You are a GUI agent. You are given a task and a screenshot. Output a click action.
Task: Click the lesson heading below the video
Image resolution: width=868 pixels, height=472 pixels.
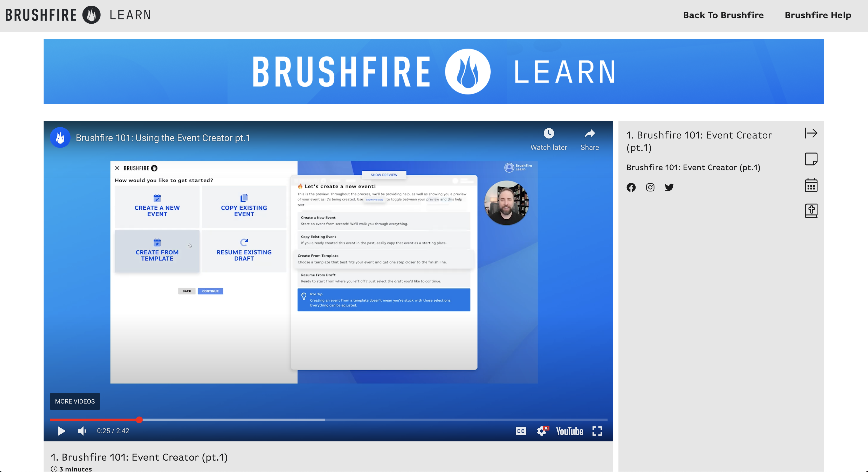(x=139, y=457)
